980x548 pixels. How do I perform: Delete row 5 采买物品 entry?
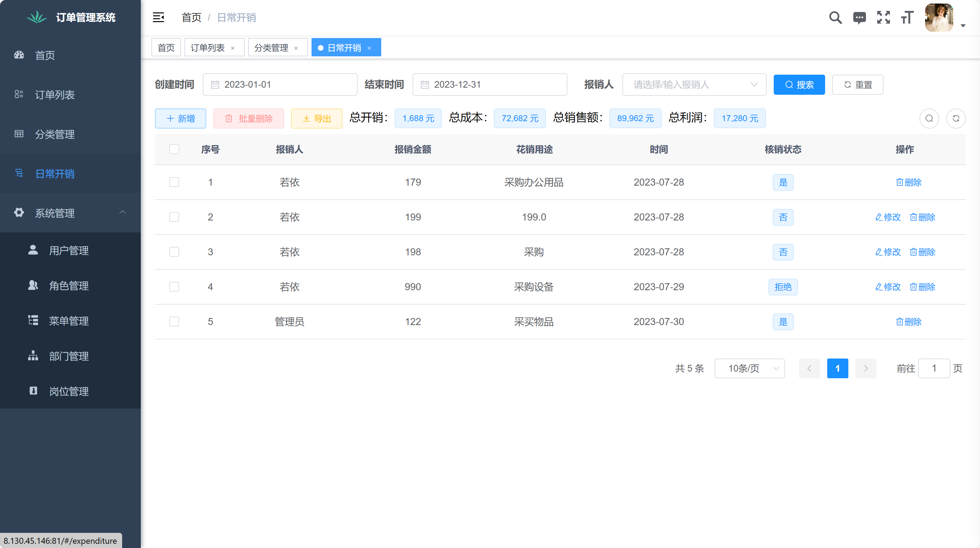[909, 322]
